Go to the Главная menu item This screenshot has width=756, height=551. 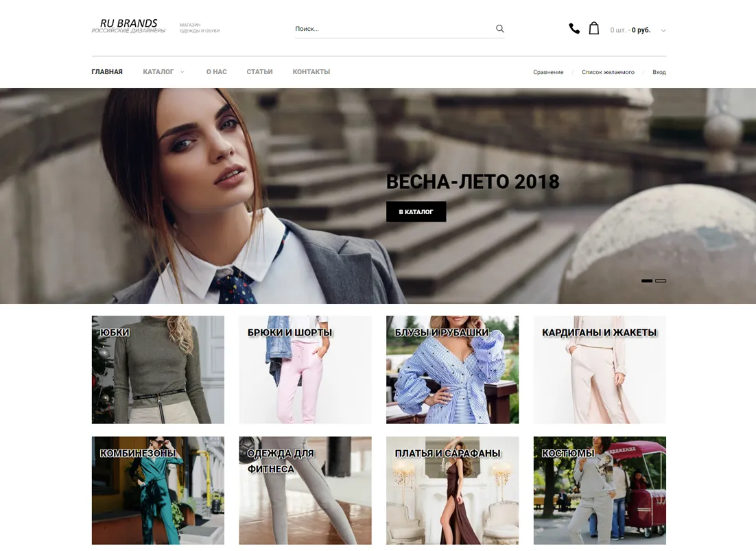107,72
